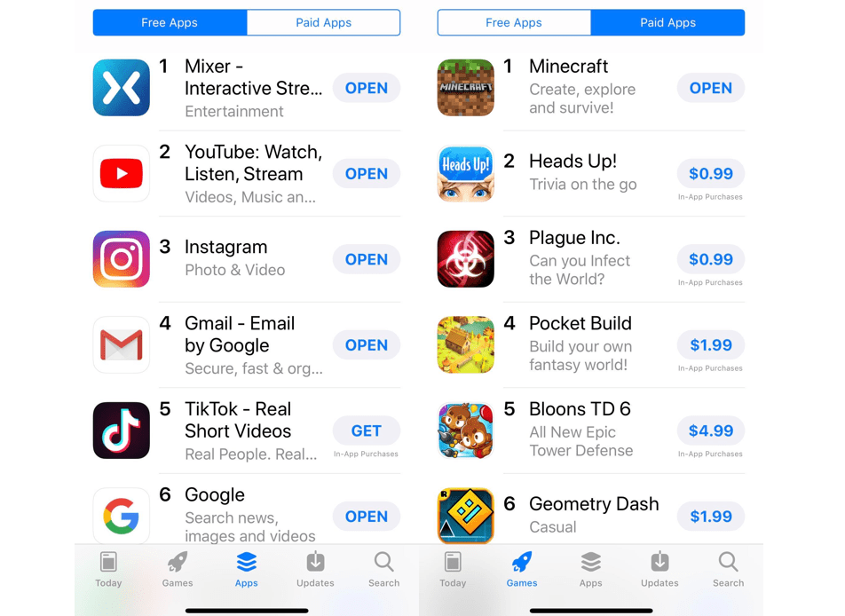The image size is (845, 616).
Task: Tap the Google app thumbnail
Action: pos(122,516)
